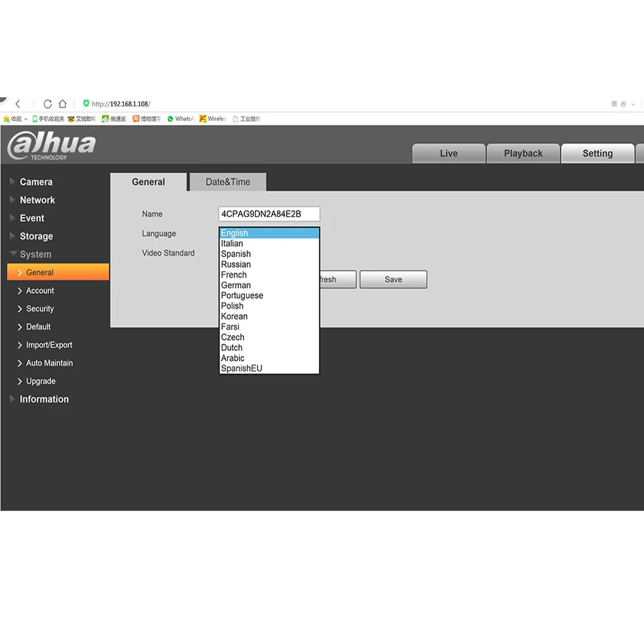Open the Wireless bookmark
The width and height of the screenshot is (644, 644).
pyautogui.click(x=213, y=118)
